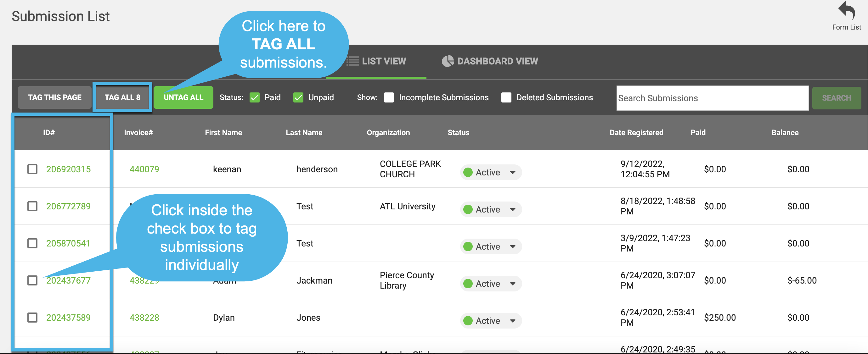The image size is (868, 354).
Task: Tag submission 205870541 with its checkbox
Action: coord(32,243)
